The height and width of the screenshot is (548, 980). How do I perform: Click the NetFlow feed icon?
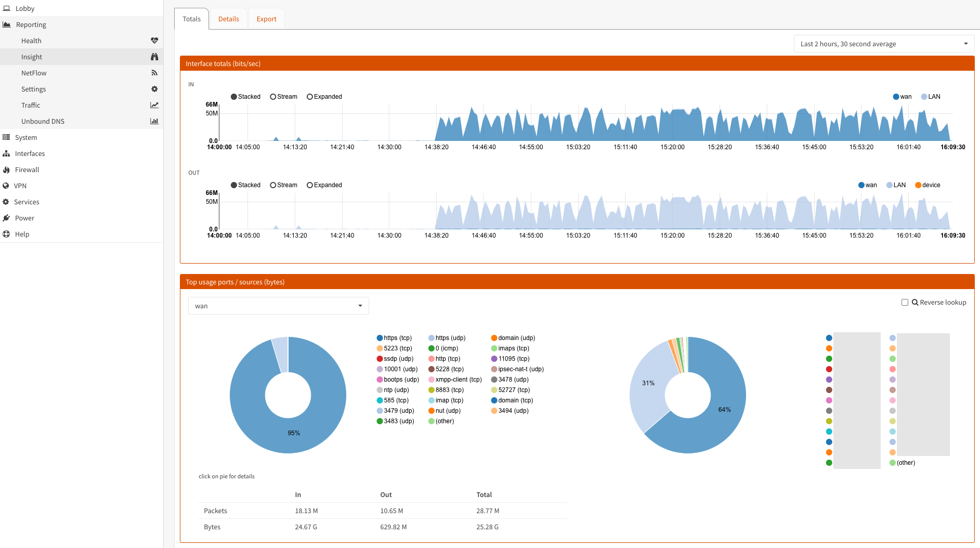tap(154, 73)
